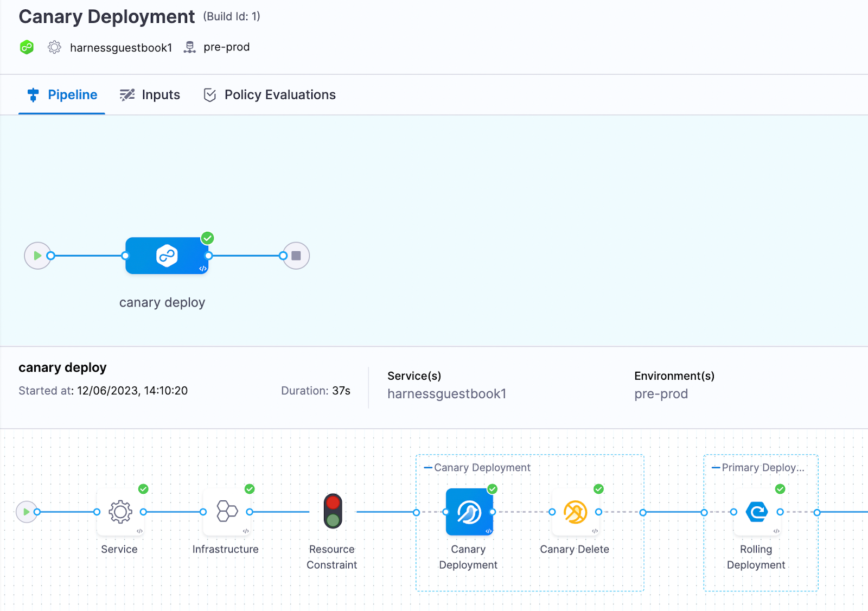Viewport: 868px width, 611px height.
Task: Click the success checkmark on Infrastructure step
Action: click(x=250, y=489)
